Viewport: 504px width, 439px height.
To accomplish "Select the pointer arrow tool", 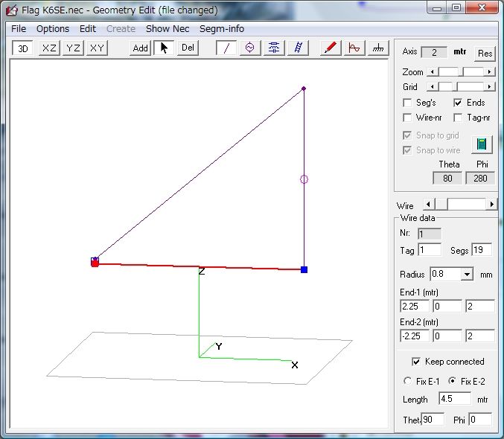I will [164, 48].
